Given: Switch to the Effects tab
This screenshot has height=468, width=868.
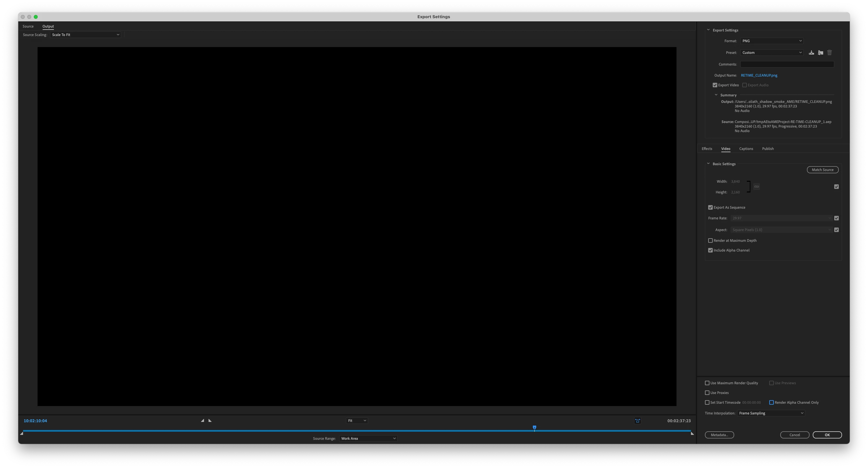Looking at the screenshot, I should tap(707, 149).
